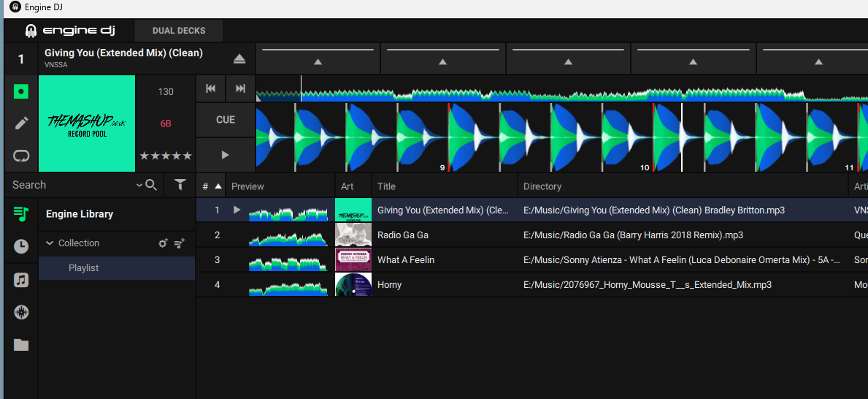868x399 pixels.
Task: Open the filter funnel icon
Action: click(180, 185)
